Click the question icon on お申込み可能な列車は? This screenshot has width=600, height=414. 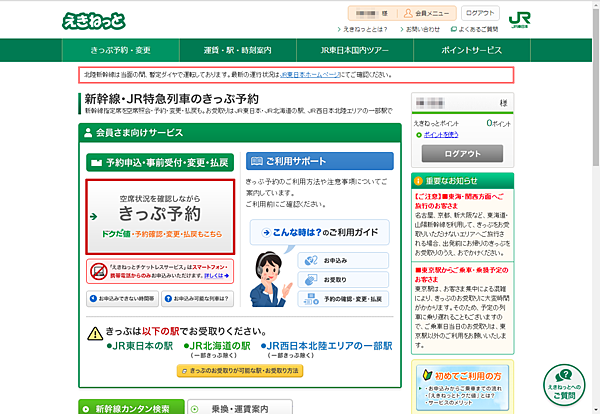pos(168,298)
